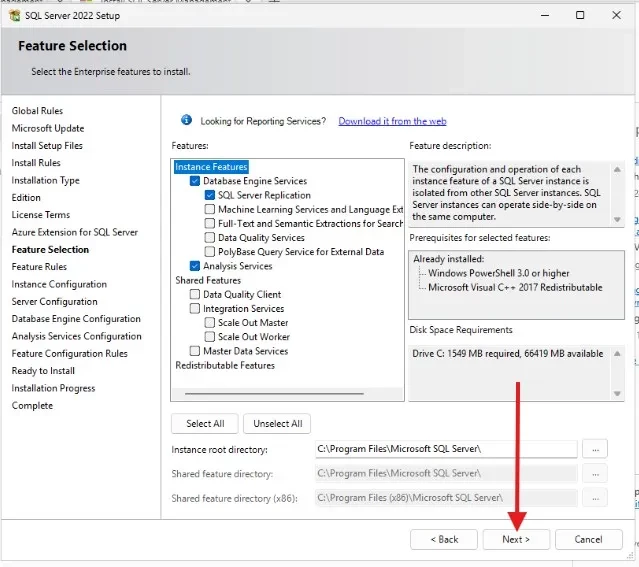This screenshot has width=639, height=567.
Task: Check the Integration Services feature
Action: coord(195,309)
